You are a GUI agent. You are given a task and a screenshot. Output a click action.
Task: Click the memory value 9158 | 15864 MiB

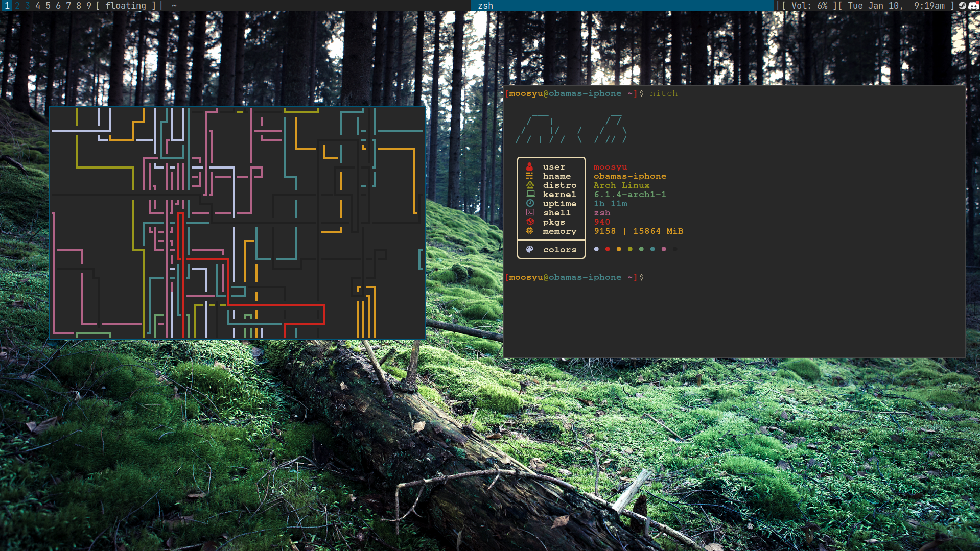pyautogui.click(x=638, y=231)
